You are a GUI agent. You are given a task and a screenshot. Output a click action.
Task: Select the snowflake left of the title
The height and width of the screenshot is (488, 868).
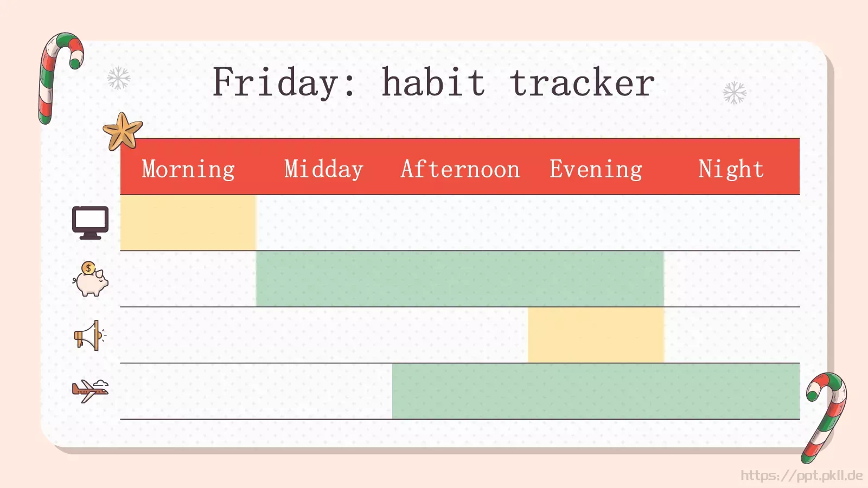coord(119,79)
